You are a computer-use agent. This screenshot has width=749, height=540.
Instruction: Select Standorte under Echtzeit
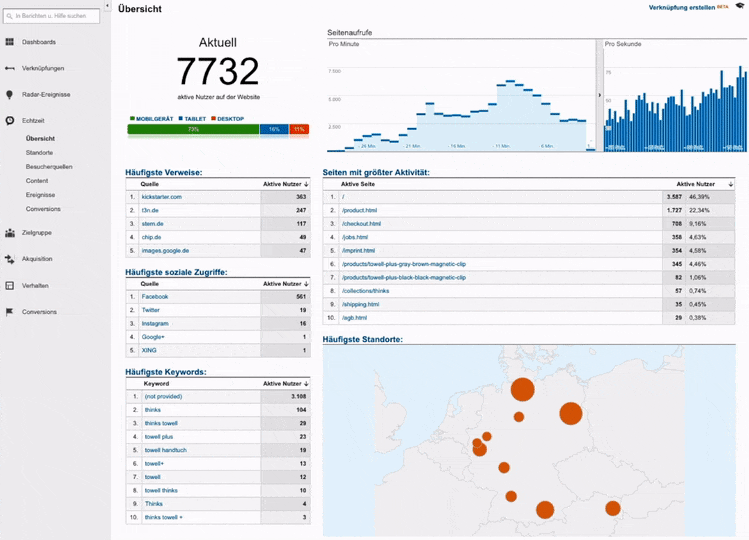[x=40, y=153]
